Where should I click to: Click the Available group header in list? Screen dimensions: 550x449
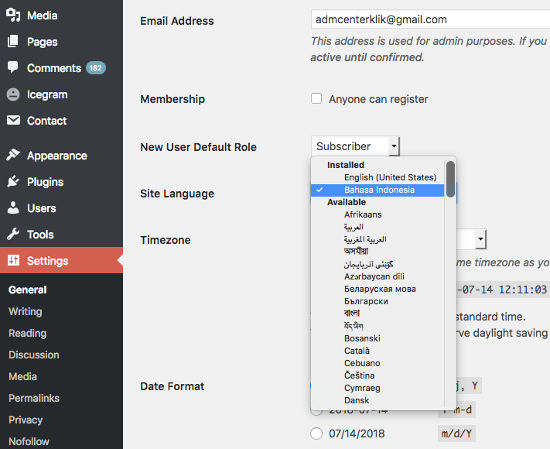click(346, 202)
